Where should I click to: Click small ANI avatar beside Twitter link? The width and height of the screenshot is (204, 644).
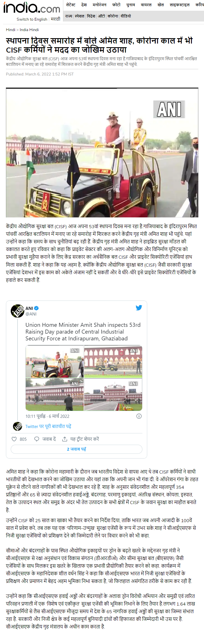(x=18, y=426)
